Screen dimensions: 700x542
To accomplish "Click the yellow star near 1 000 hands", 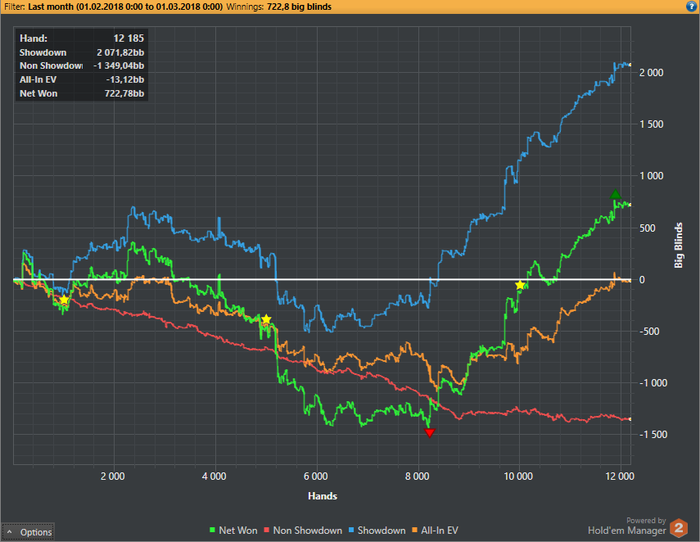I will [x=64, y=300].
